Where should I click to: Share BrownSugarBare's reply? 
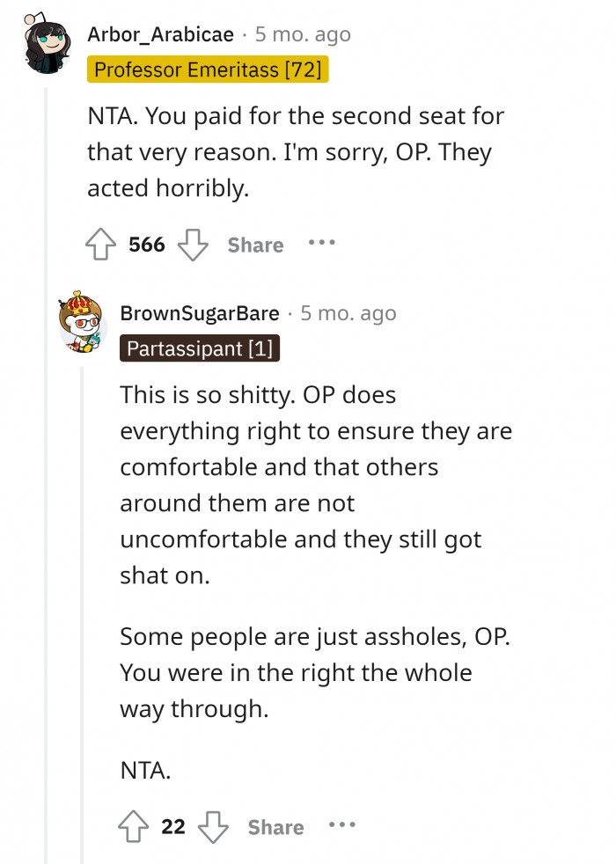point(275,826)
